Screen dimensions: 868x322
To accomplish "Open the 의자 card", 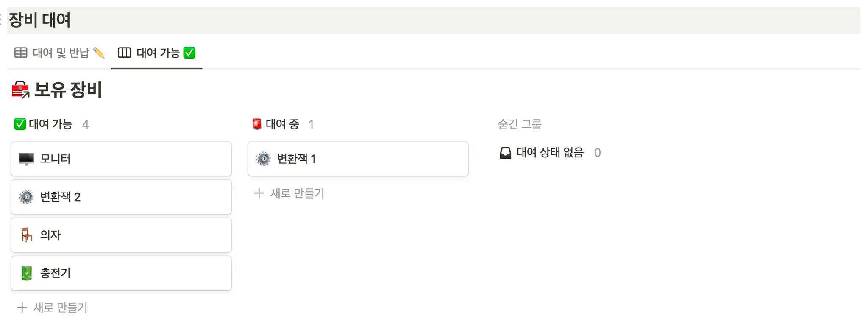I will pos(121,235).
